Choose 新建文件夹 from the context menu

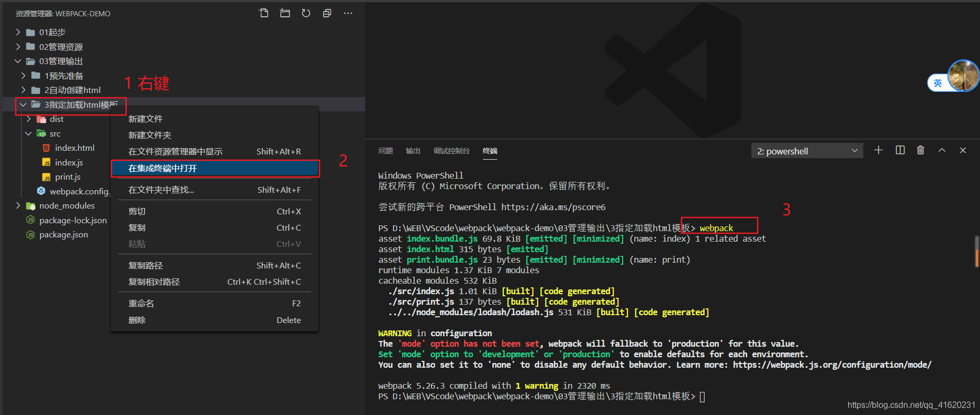(x=214, y=135)
